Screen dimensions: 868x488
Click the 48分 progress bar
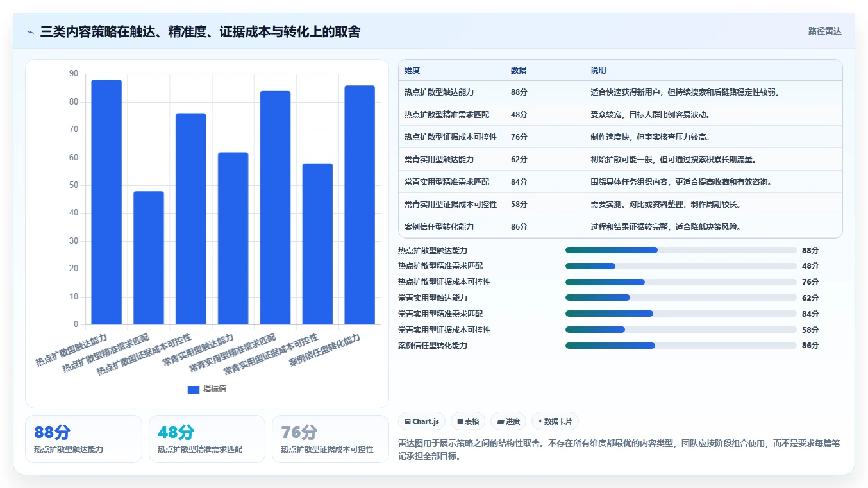[681, 266]
